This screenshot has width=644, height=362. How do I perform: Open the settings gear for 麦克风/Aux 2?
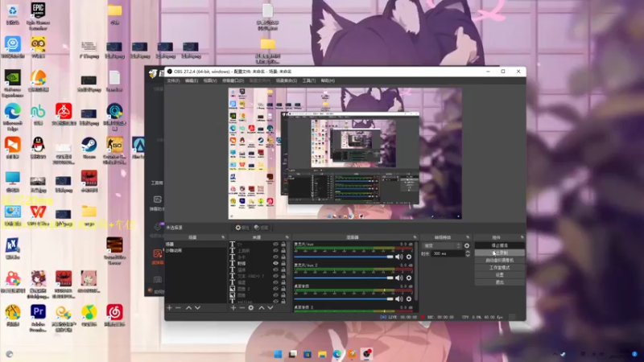409,278
